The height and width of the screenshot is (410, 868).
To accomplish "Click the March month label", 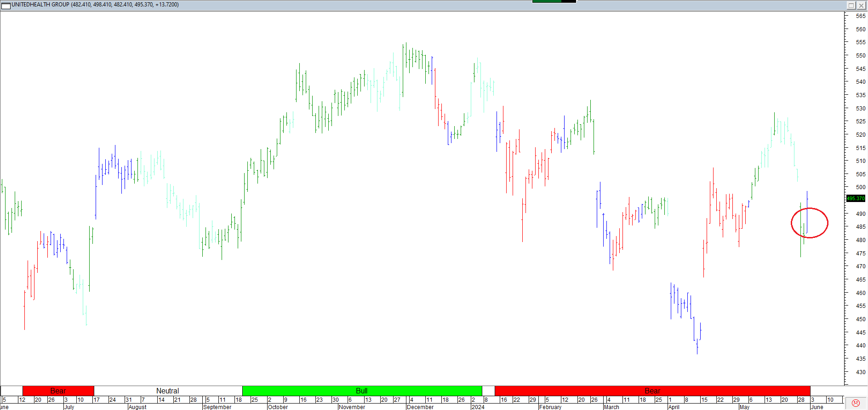I will (x=611, y=407).
